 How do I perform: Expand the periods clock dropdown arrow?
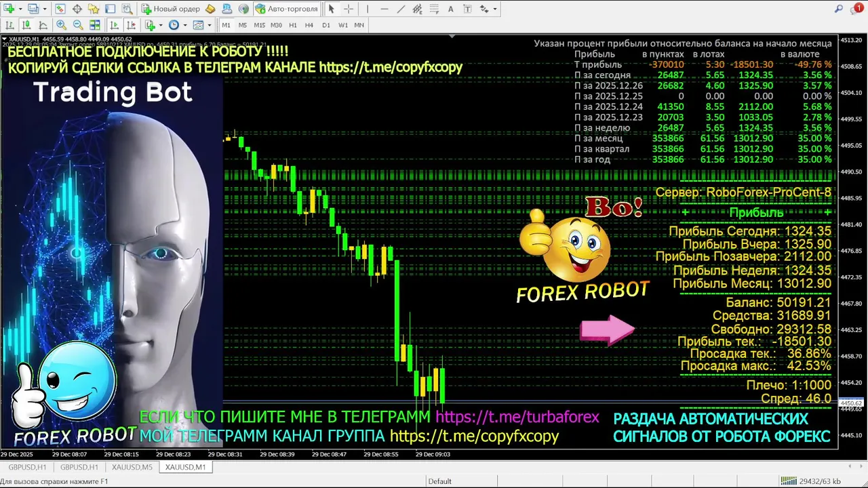pos(186,25)
